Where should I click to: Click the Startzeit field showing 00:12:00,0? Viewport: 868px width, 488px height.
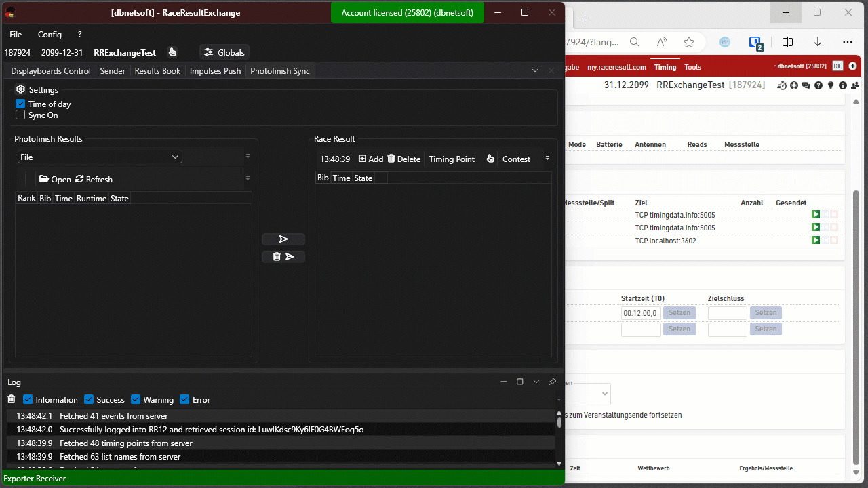(641, 313)
